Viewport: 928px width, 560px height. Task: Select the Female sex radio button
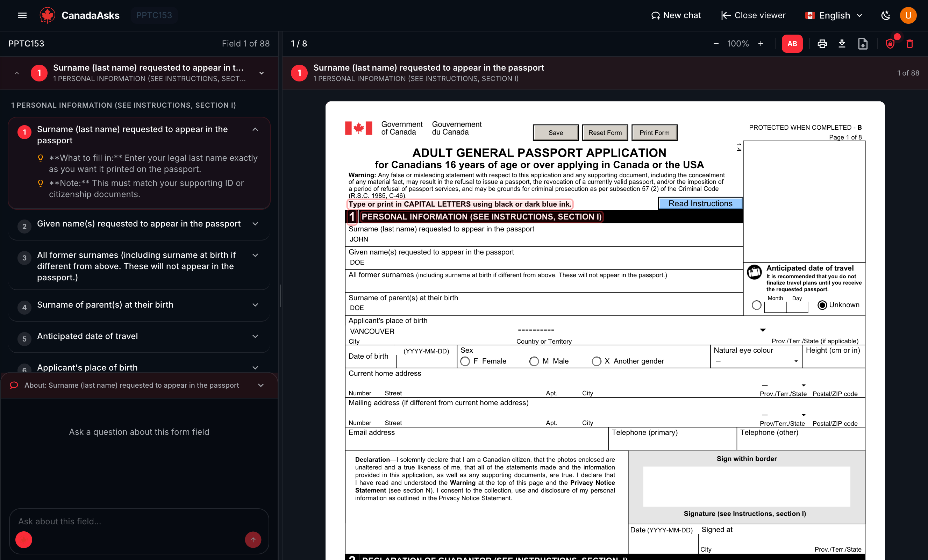pyautogui.click(x=465, y=361)
